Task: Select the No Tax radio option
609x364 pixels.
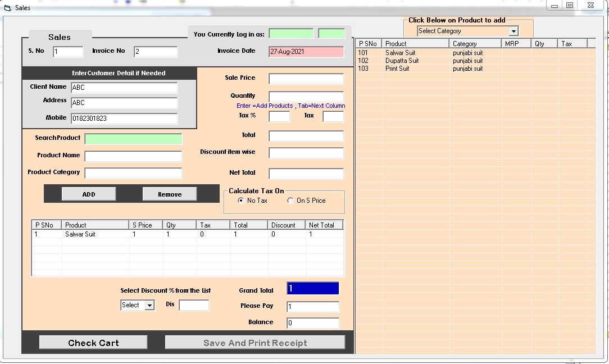Action: (241, 201)
